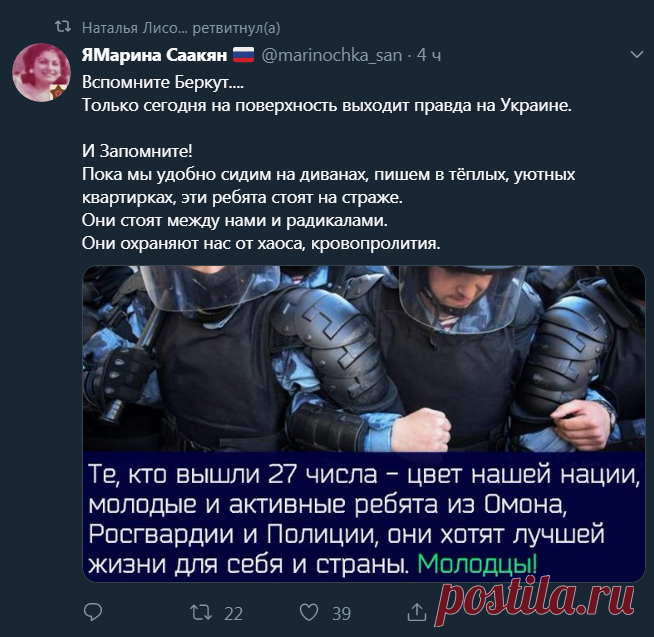Open the @marinochka_san handle link
The height and width of the screenshot is (637, 654).
point(332,55)
